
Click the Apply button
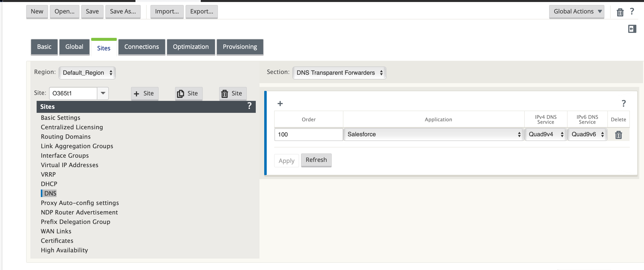pos(286,161)
